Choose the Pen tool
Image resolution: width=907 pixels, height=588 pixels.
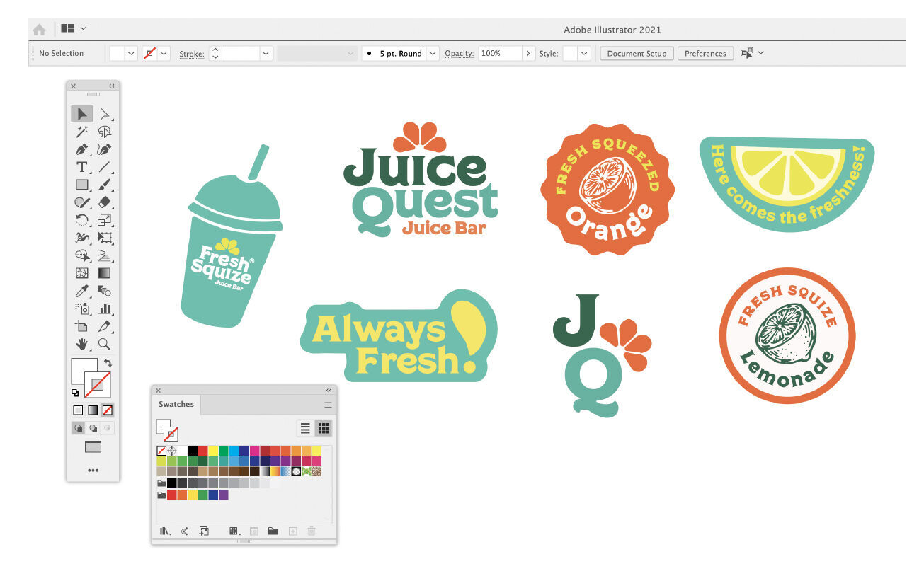[81, 149]
